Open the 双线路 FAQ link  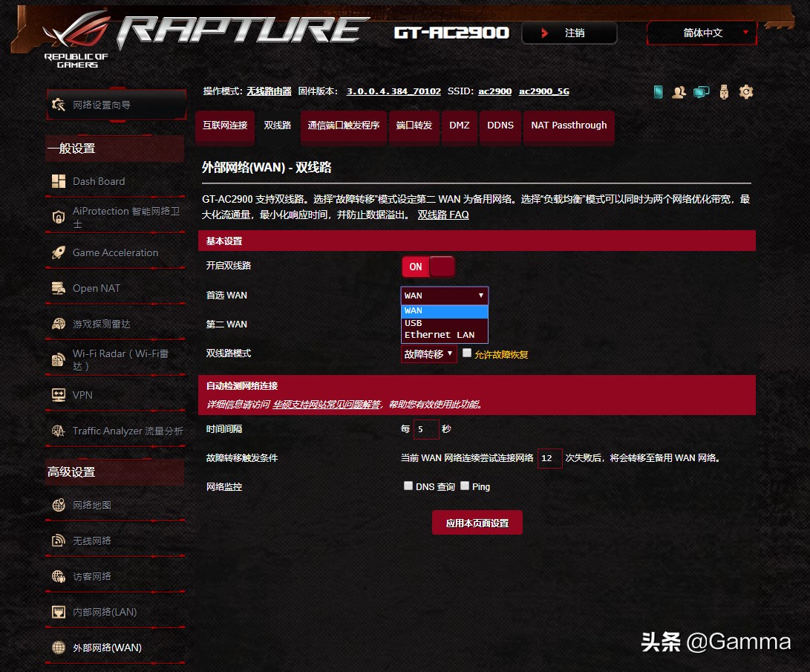pos(442,214)
